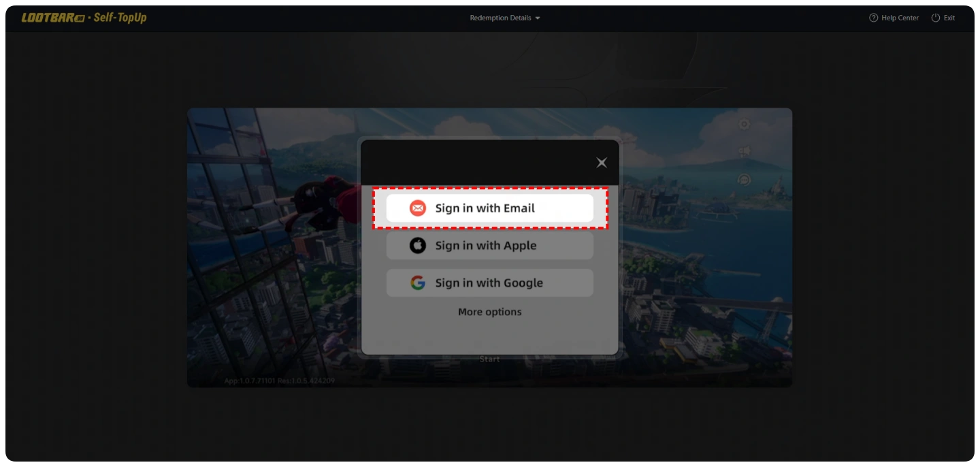Open the Help Center link
This screenshot has width=980, height=467.
tap(900, 18)
